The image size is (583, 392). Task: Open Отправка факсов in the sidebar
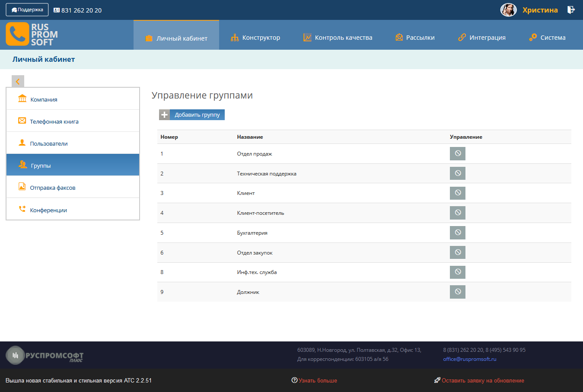[x=52, y=188]
